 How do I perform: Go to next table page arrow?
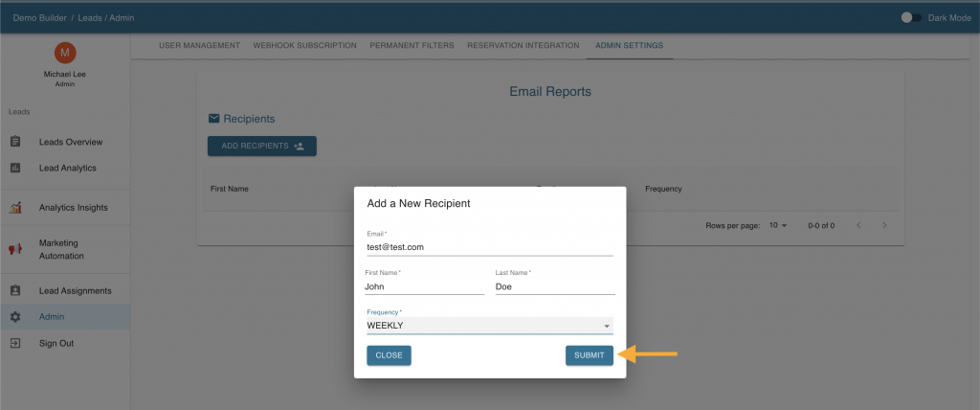(884, 225)
